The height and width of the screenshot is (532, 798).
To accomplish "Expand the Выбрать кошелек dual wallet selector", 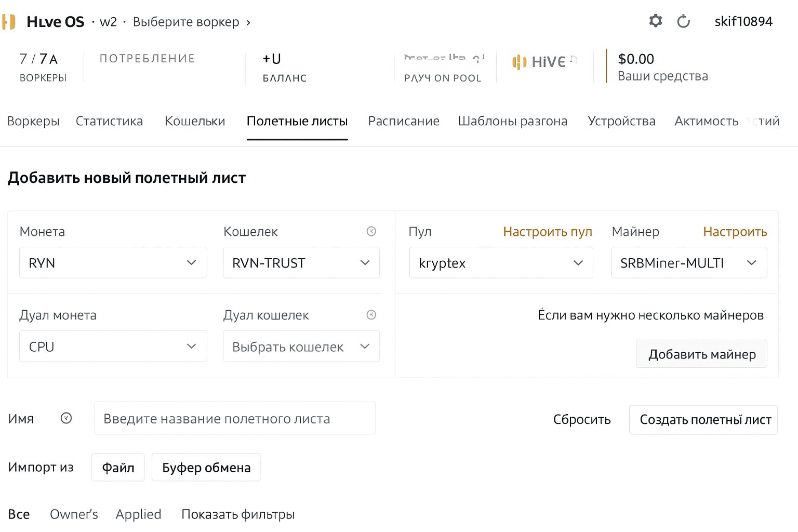I will pos(301,346).
